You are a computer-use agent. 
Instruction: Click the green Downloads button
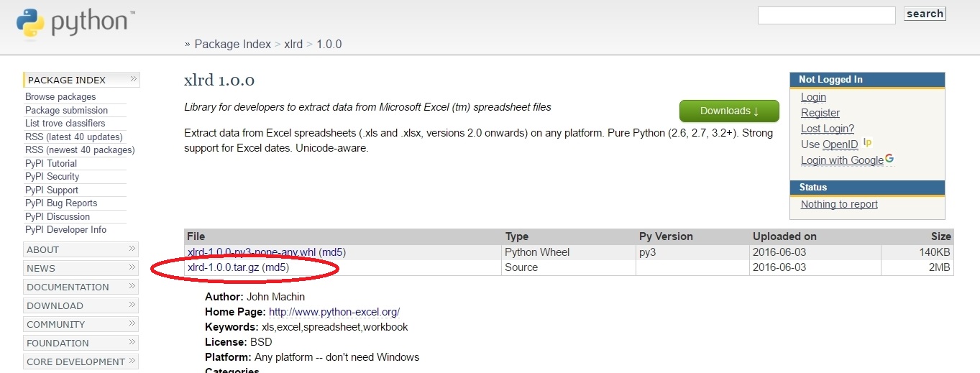point(729,111)
